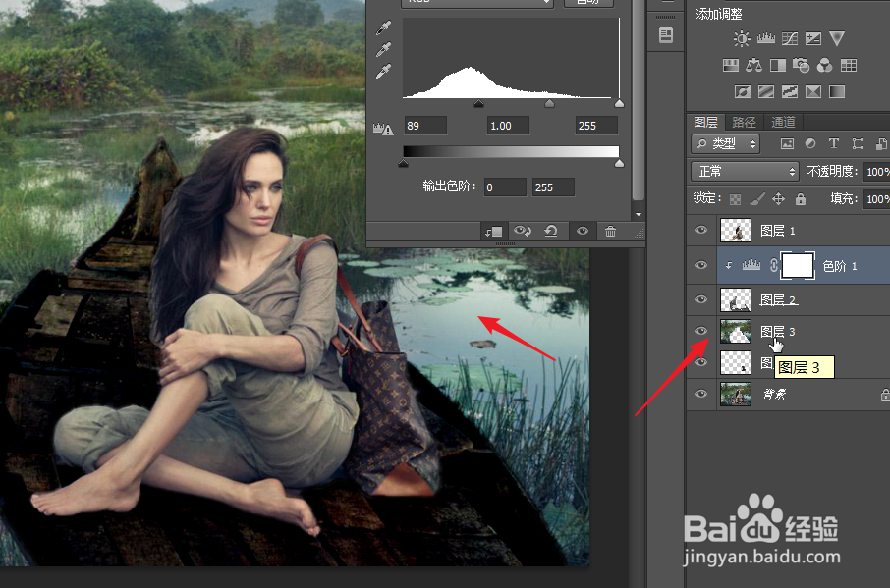Select the 色阶 1 layer mask thumbnail
This screenshot has width=890, height=588.
tap(798, 265)
